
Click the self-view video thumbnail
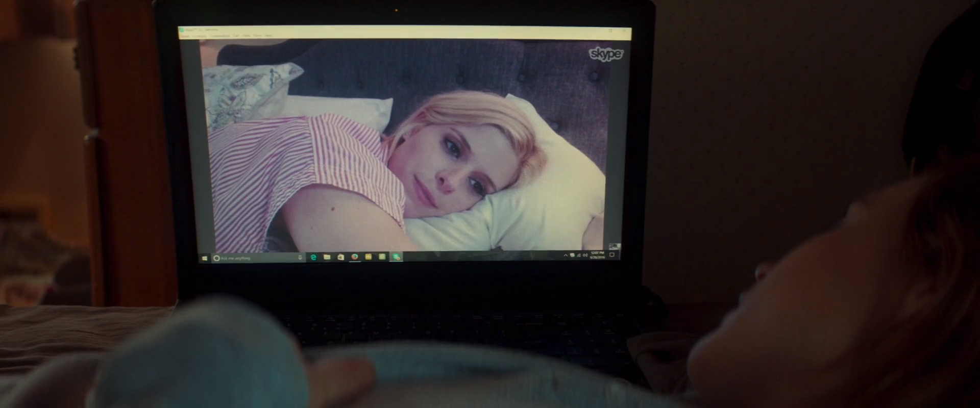coord(615,246)
